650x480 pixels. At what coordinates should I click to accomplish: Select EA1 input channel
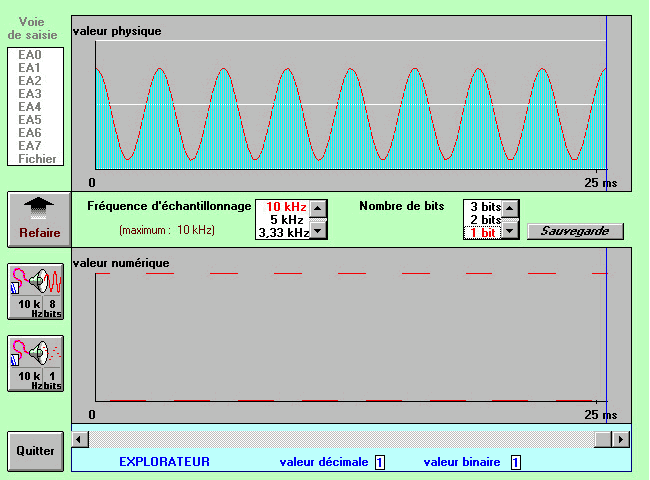30,68
